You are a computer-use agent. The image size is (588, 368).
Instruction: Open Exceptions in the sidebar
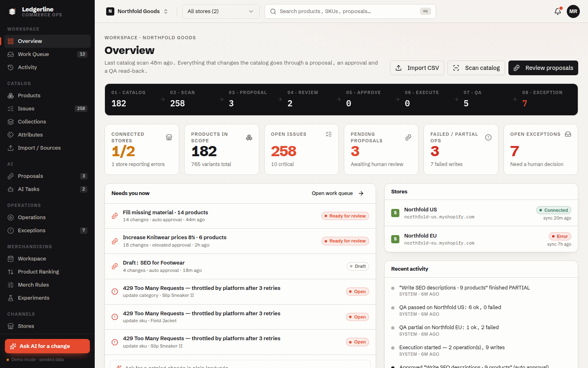click(x=47, y=231)
